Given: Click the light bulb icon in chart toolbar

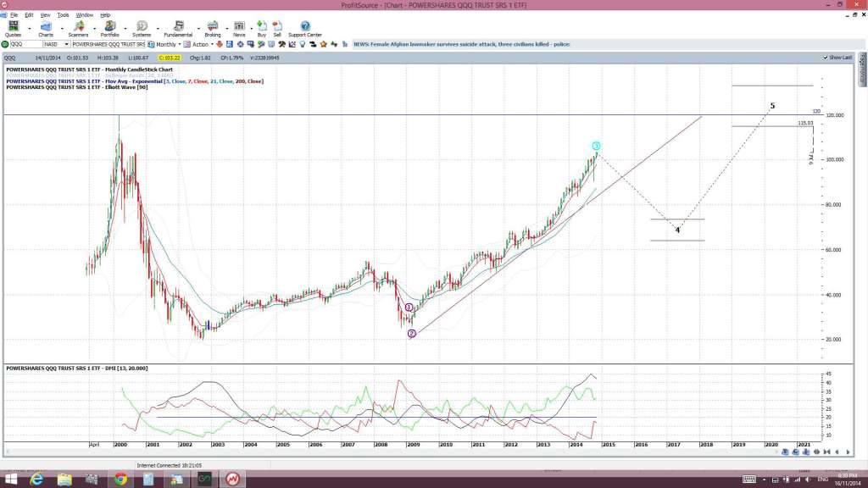Looking at the screenshot, I should [x=303, y=44].
